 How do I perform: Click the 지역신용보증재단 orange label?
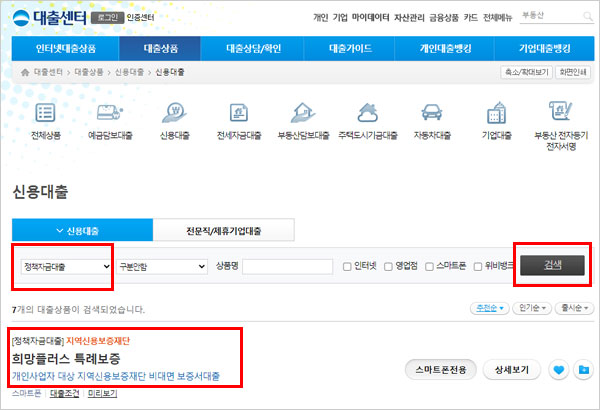coord(98,340)
